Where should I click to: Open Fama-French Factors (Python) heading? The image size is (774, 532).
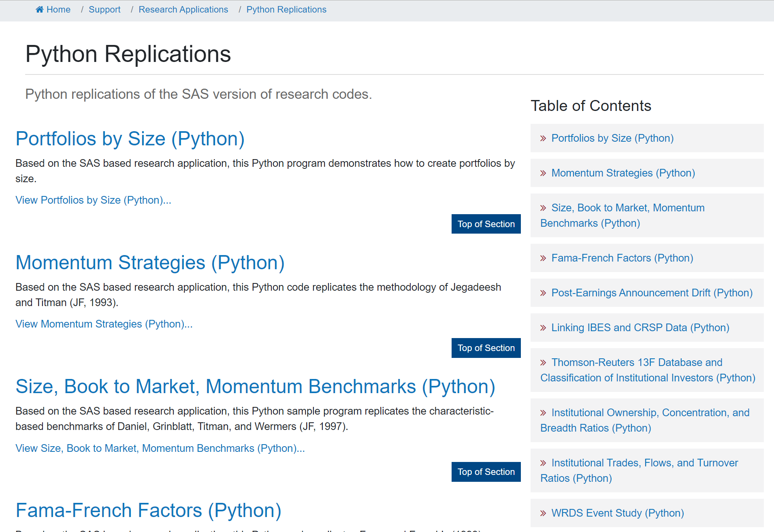(x=148, y=511)
